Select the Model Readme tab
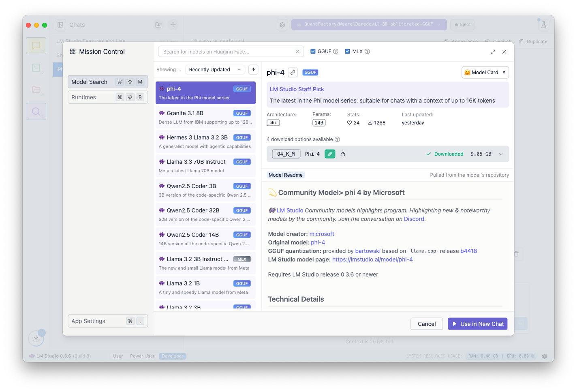Viewport: 577px width, 392px height. (x=286, y=175)
